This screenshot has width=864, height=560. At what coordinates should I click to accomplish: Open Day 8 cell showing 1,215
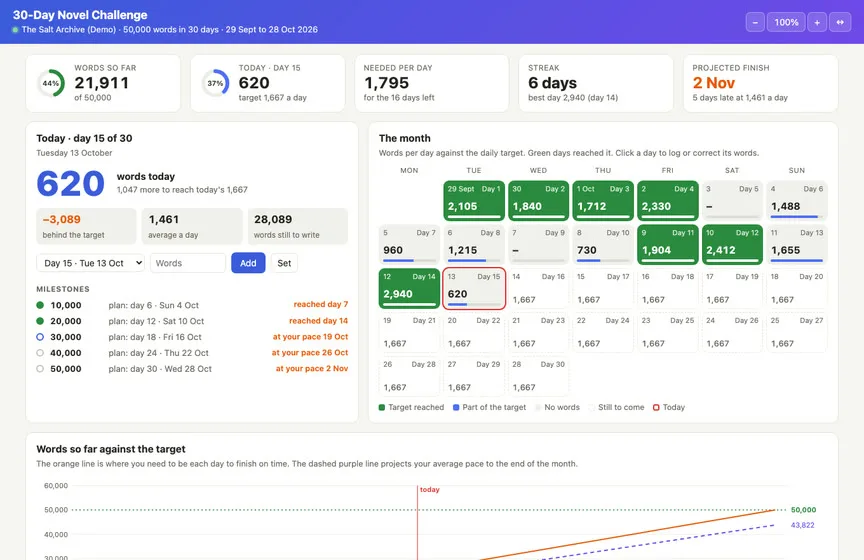point(474,244)
